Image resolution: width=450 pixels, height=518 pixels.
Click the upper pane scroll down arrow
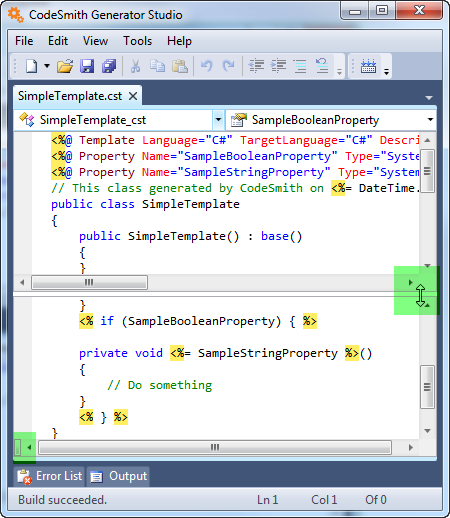coord(427,265)
